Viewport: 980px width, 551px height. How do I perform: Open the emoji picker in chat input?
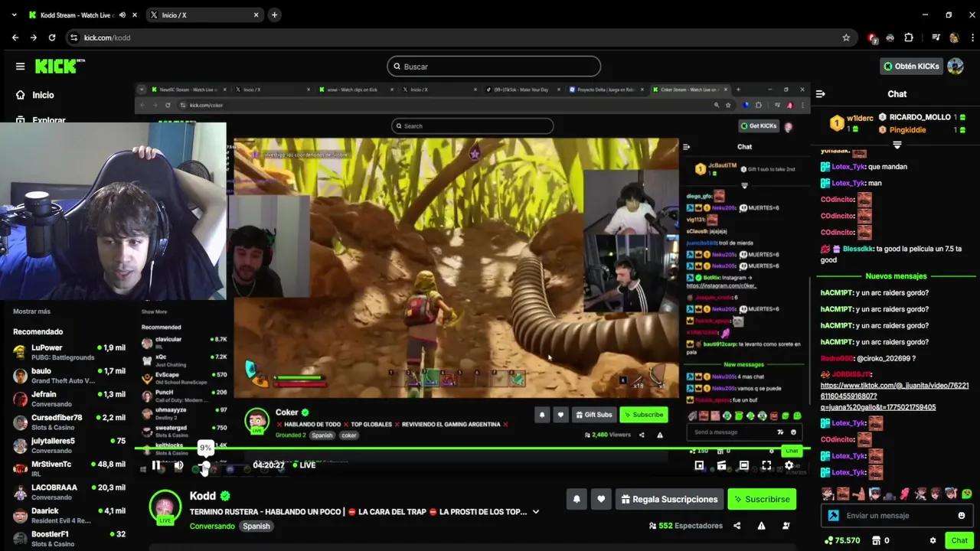pos(962,516)
